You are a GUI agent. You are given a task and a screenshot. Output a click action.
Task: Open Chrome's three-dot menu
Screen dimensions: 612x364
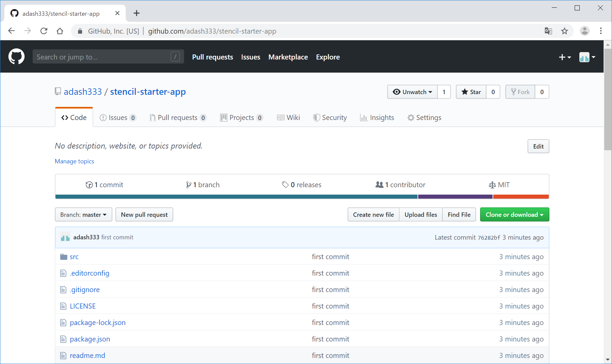click(601, 31)
